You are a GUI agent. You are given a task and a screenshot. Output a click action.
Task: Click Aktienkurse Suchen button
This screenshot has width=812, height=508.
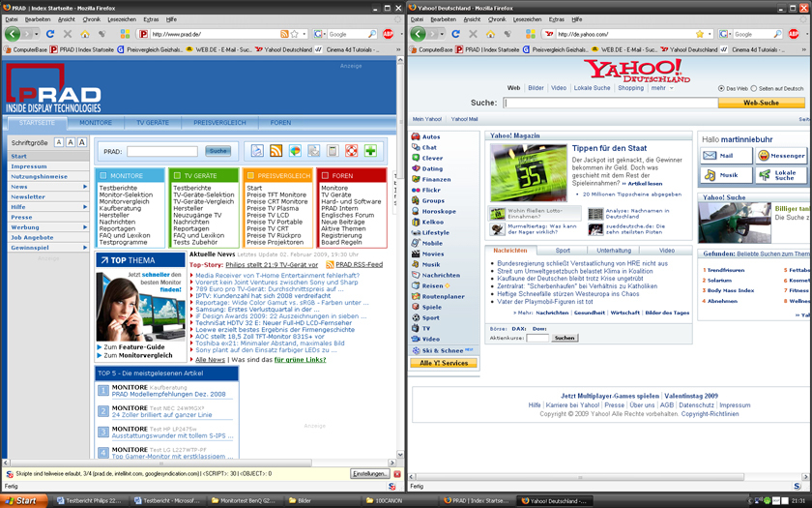565,338
